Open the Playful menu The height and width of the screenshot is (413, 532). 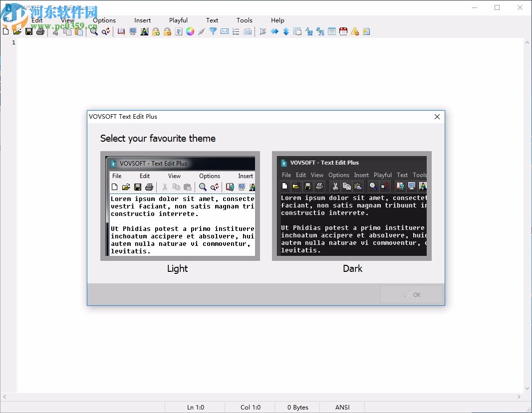tap(178, 20)
